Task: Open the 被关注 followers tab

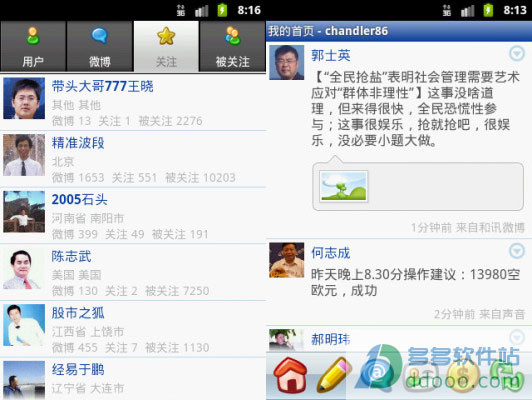Action: coord(232,46)
